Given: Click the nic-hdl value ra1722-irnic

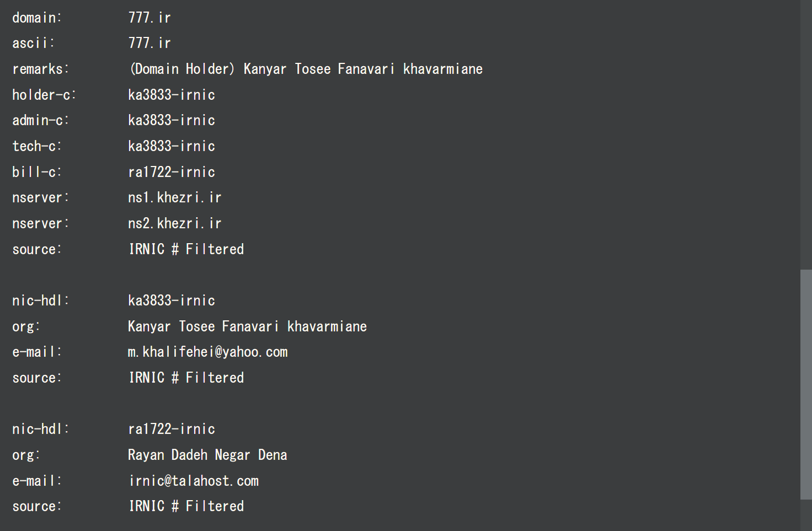Looking at the screenshot, I should pyautogui.click(x=172, y=429).
